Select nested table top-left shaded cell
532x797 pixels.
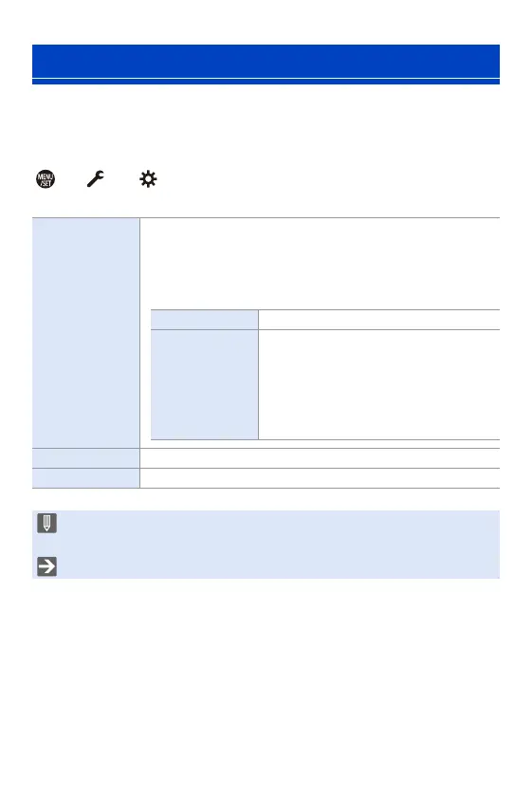pyautogui.click(x=204, y=320)
